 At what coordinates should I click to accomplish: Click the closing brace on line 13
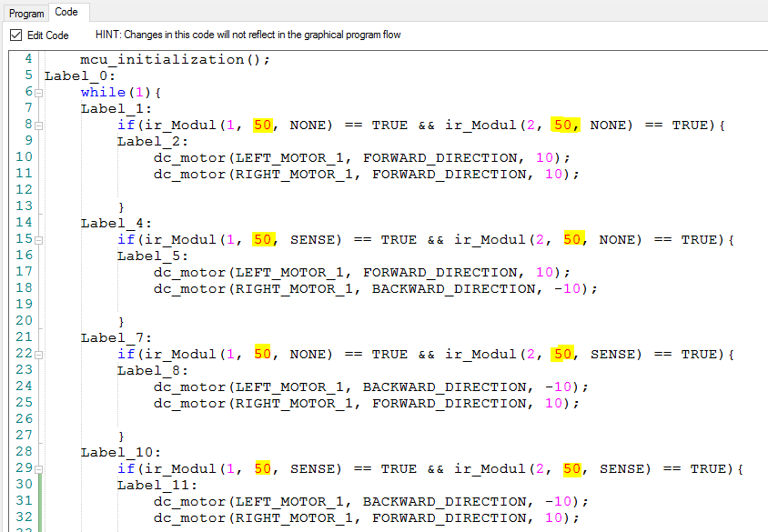(x=121, y=207)
